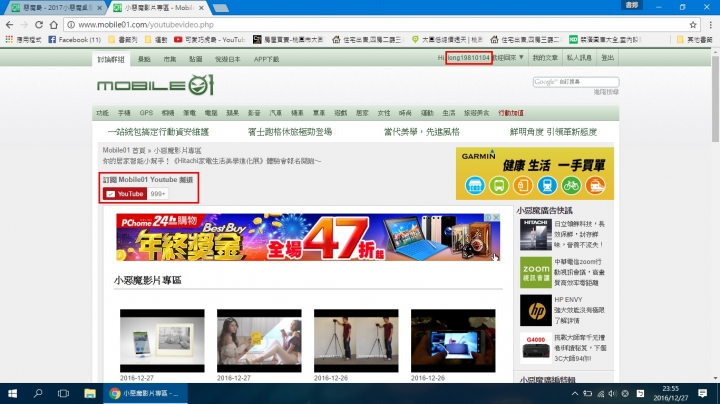The height and width of the screenshot is (404, 720).
Task: Open the PChome 24h year-end bonus banner
Action: point(308,237)
